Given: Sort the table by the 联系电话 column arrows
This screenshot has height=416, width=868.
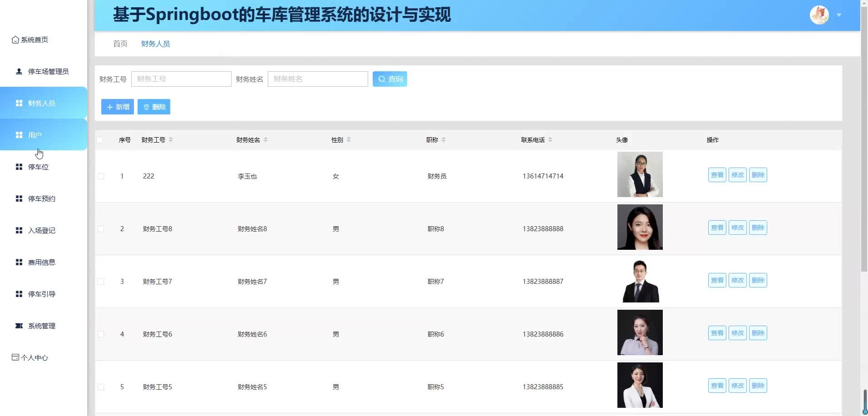Looking at the screenshot, I should click(x=550, y=140).
